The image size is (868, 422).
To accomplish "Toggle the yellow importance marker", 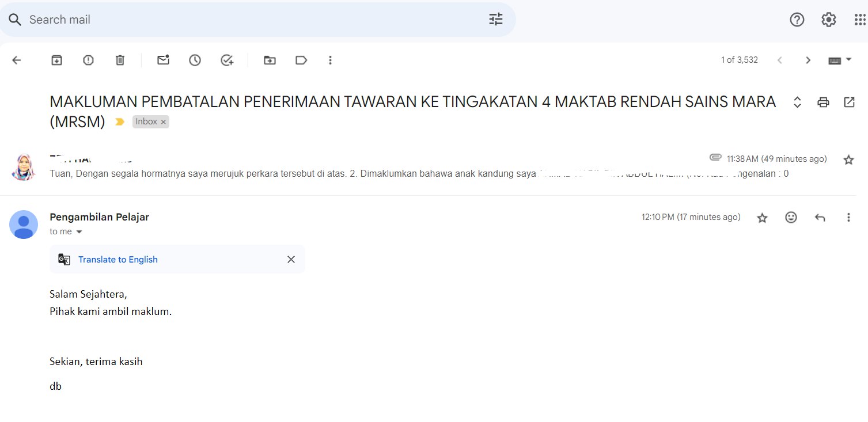I will 120,122.
